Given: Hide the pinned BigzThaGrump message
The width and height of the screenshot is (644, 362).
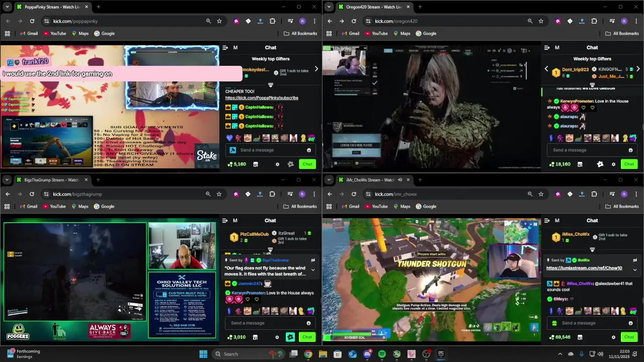Looking at the screenshot, I should [x=312, y=260].
